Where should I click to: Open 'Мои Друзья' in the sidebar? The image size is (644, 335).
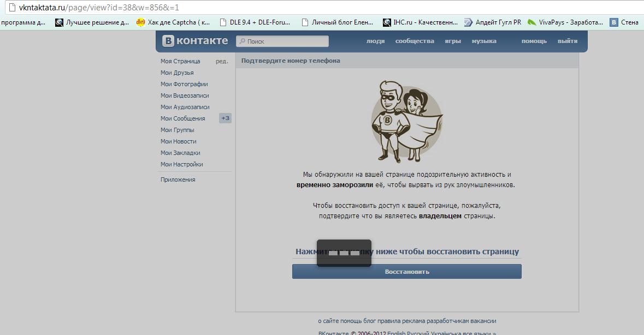click(177, 73)
